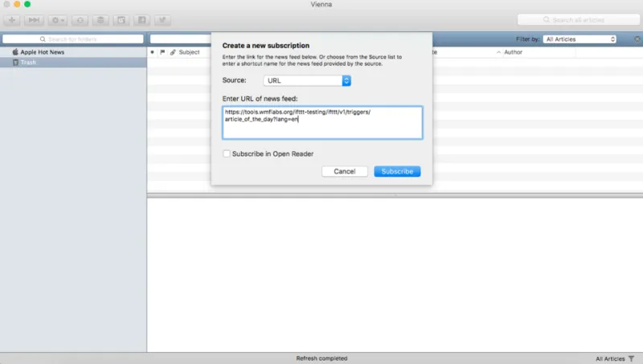Click the Cancel button in the dialog
This screenshot has width=643, height=364.
[x=345, y=171]
